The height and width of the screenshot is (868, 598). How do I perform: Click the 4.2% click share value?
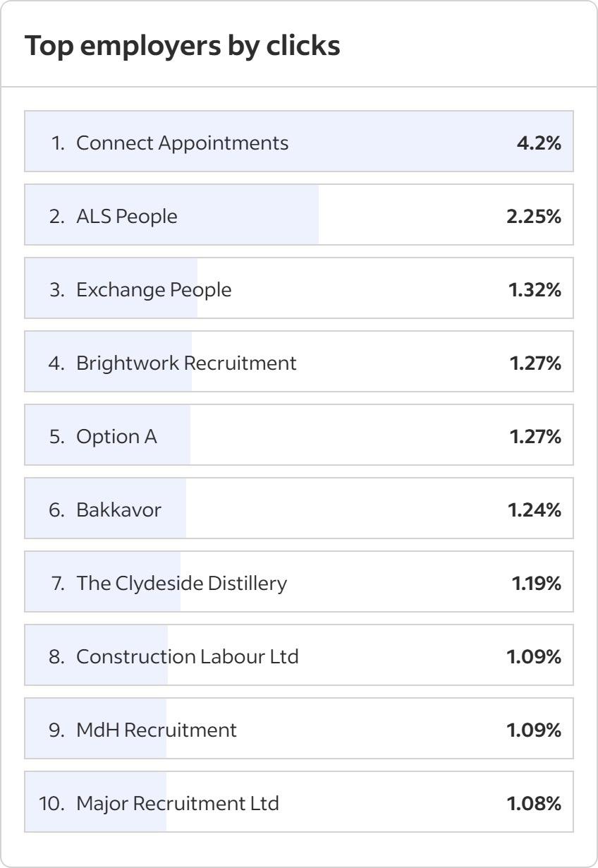pyautogui.click(x=539, y=143)
